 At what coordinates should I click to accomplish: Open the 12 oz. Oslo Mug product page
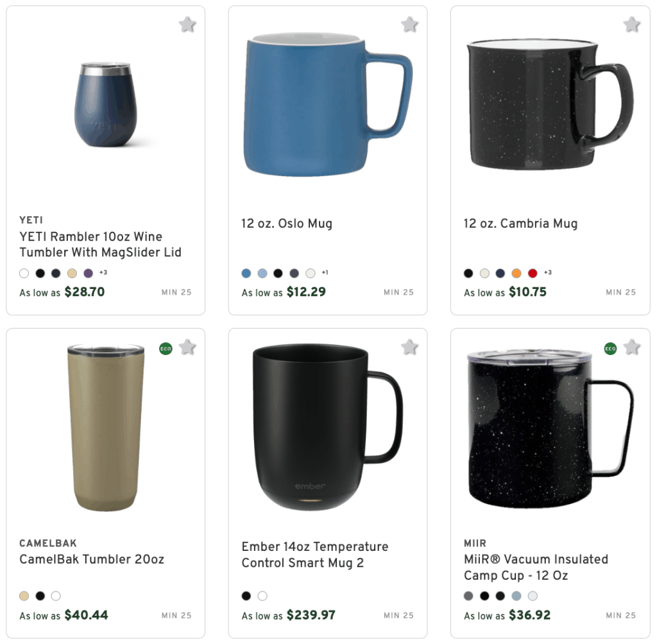pos(286,223)
